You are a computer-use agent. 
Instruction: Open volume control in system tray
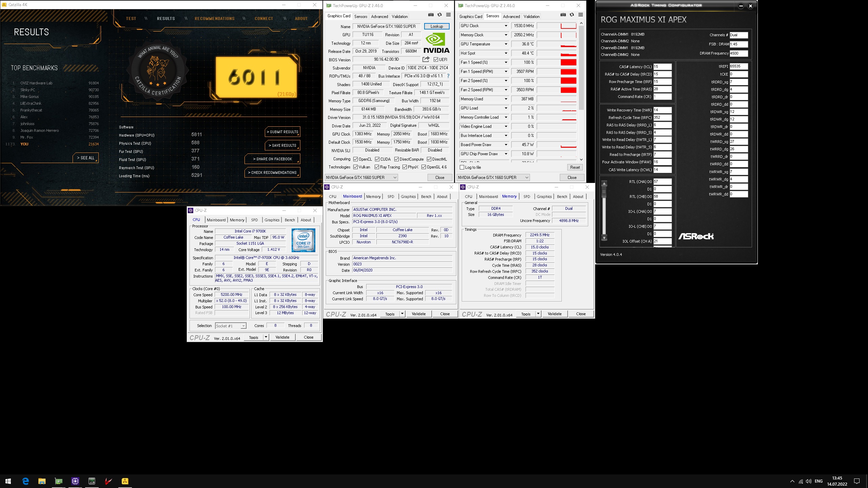pyautogui.click(x=809, y=481)
